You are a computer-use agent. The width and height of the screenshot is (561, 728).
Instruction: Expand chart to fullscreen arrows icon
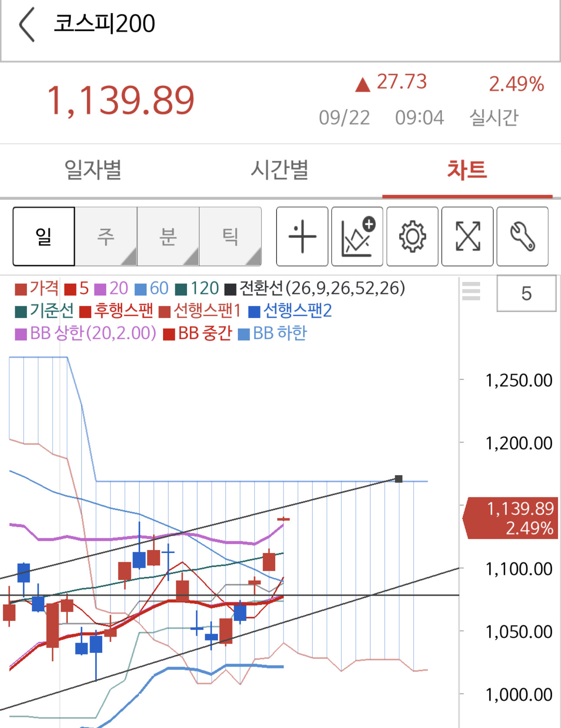pos(467,236)
